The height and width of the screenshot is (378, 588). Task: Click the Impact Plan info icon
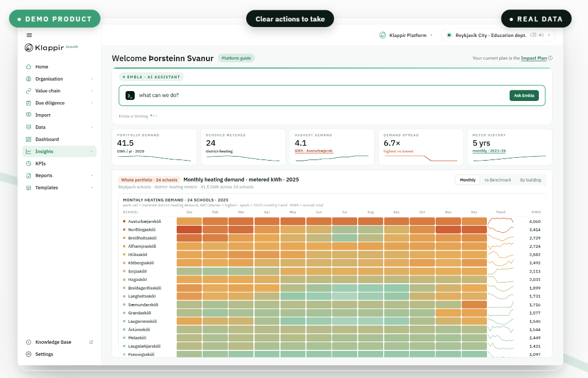tap(550, 58)
